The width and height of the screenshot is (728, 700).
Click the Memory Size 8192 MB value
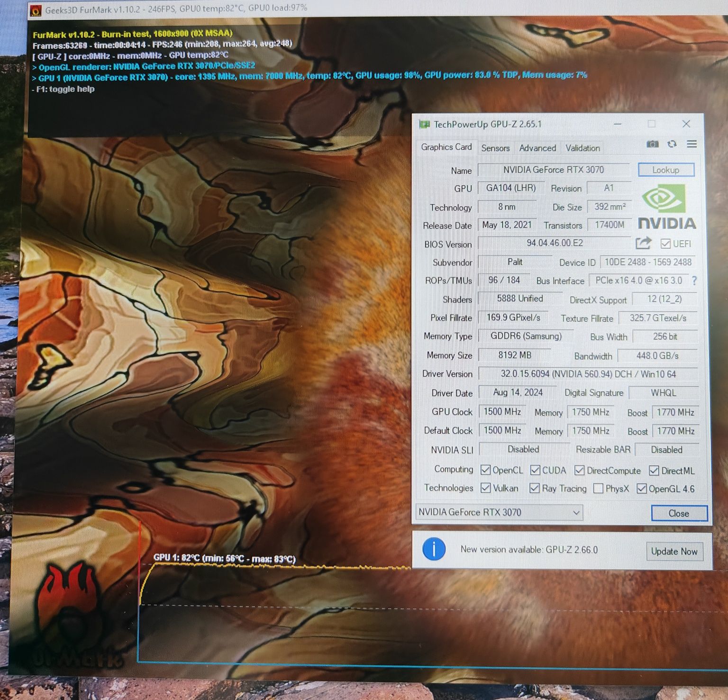click(x=515, y=355)
